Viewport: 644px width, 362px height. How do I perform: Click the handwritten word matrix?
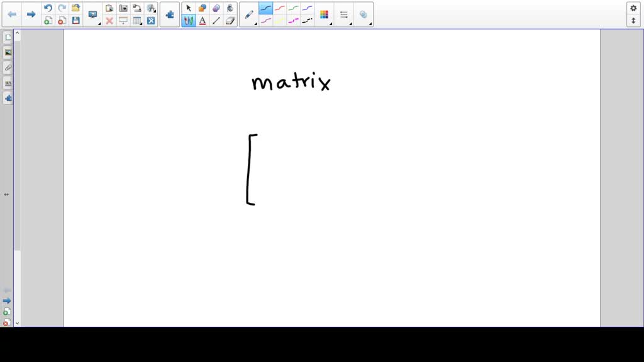tap(291, 82)
